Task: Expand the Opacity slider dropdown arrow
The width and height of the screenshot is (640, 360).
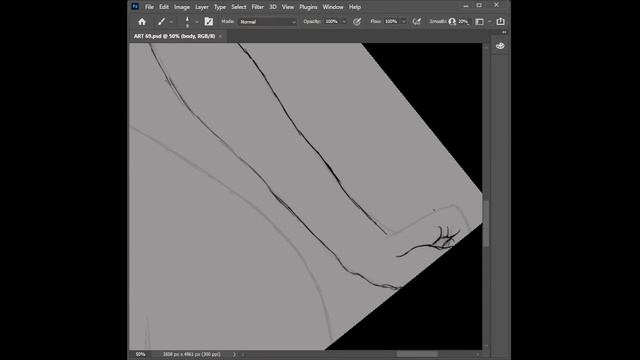Action: pyautogui.click(x=344, y=22)
